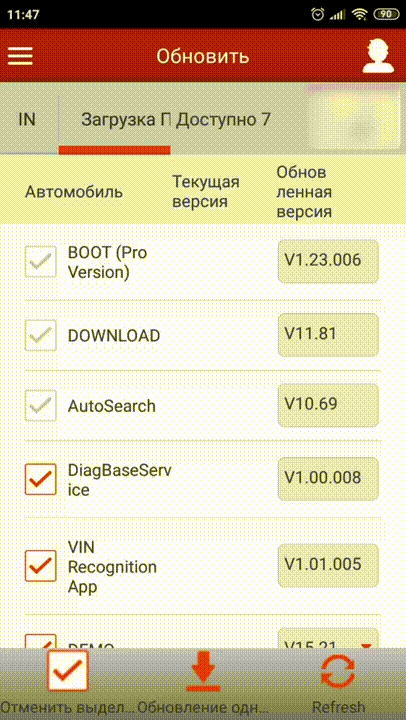This screenshot has height=720, width=406.
Task: Tap the Текущая версия column header
Action: 206,192
